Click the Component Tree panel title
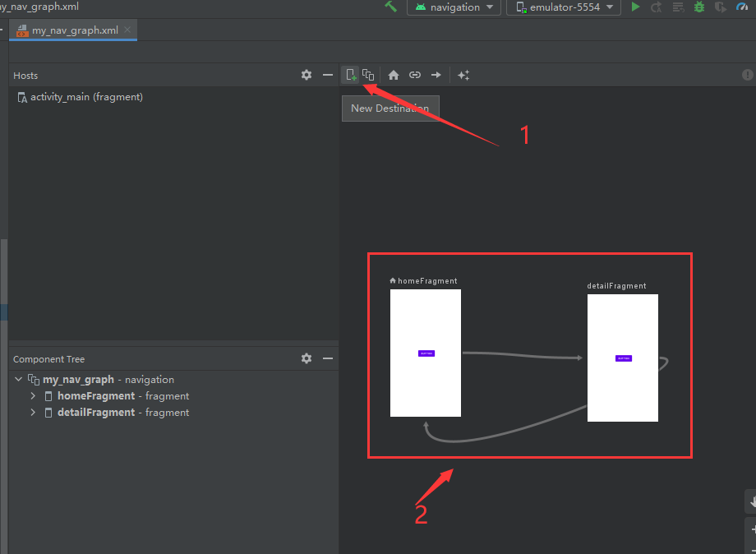The width and height of the screenshot is (756, 554). coord(48,359)
